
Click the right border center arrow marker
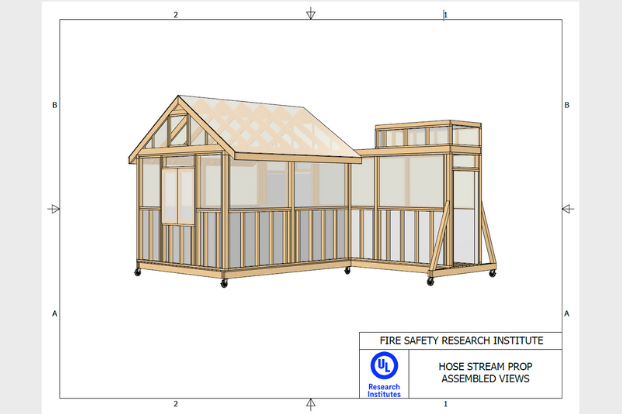[567, 209]
